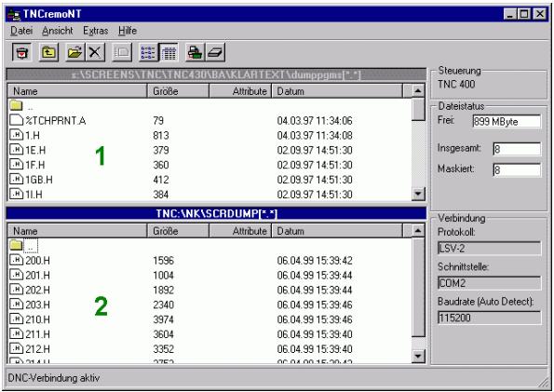Activate the TNC:\NK\SCRDUMP path header bar
Viewport: 554px width, 392px height.
(x=216, y=213)
